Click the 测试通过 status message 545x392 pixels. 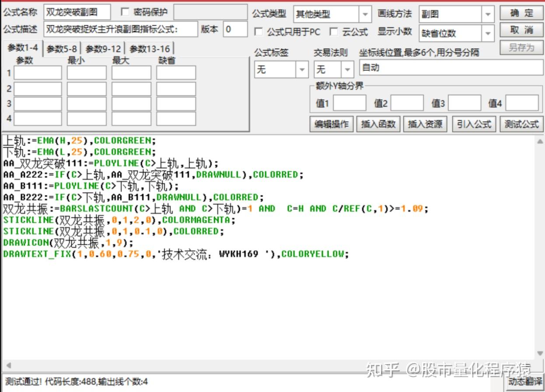pos(77,382)
